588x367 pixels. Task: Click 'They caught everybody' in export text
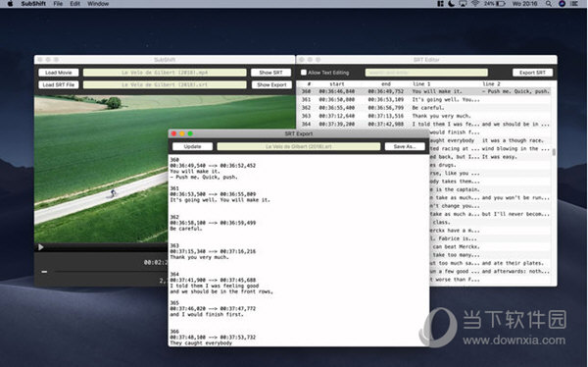201,343
